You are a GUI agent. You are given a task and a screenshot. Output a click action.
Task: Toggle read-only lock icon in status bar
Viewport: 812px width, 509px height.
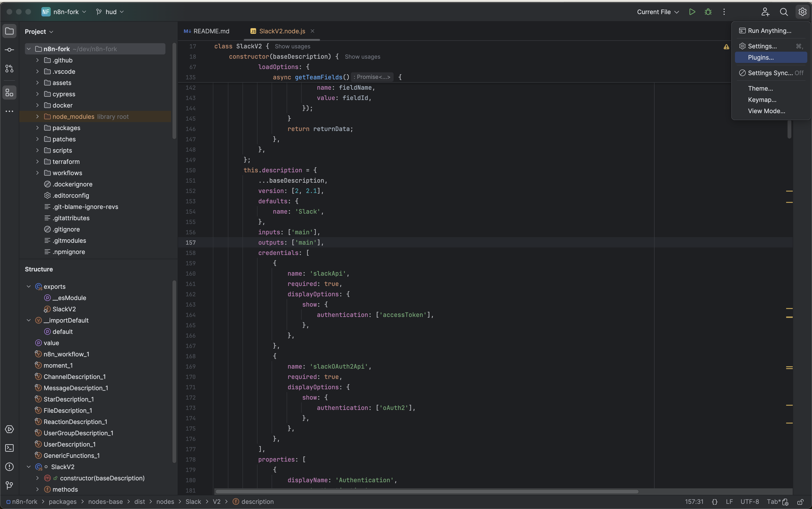point(800,501)
